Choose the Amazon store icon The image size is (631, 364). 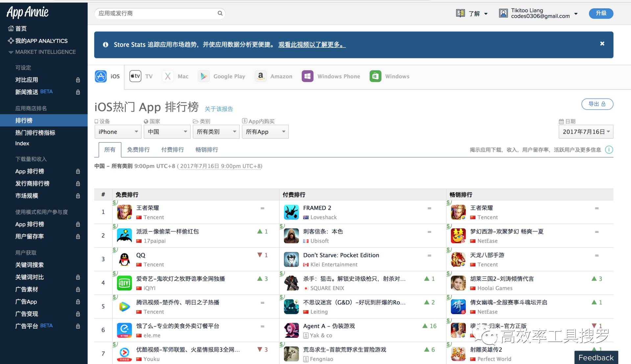[x=261, y=76]
